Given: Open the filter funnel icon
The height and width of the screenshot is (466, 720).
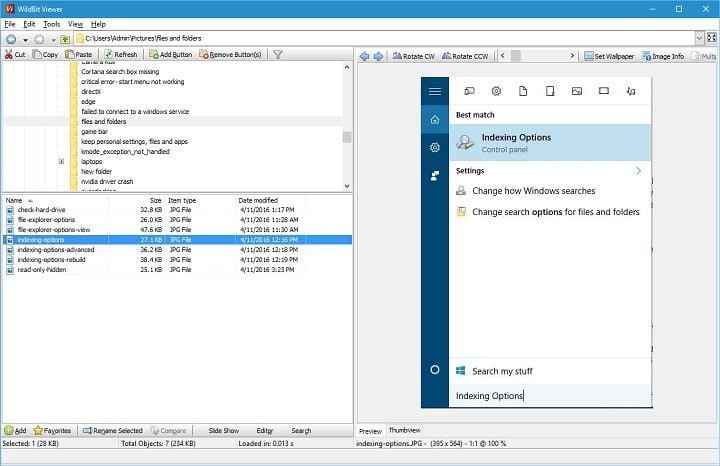Looking at the screenshot, I should click(x=278, y=55).
